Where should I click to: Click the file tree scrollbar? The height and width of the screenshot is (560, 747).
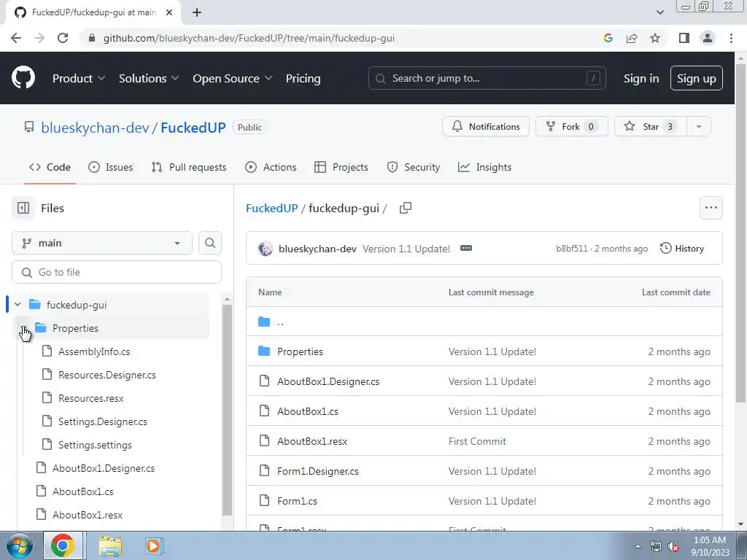click(x=228, y=410)
